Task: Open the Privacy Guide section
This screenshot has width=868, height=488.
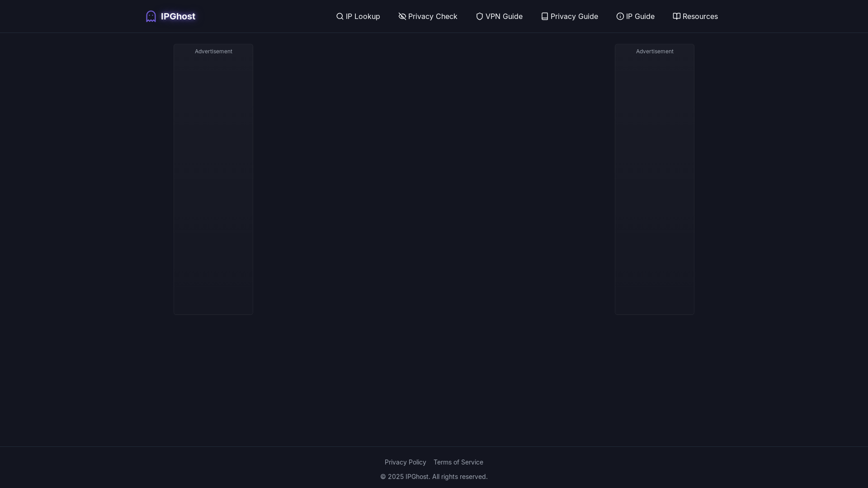Action: [569, 16]
